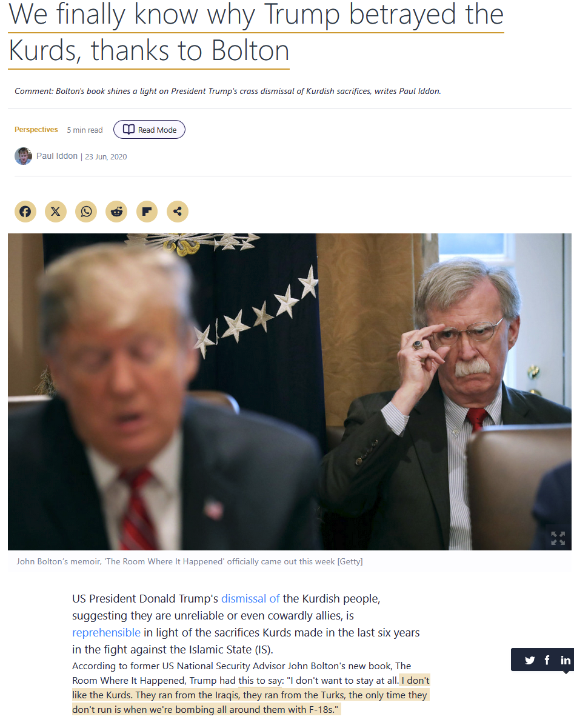Click the LinkedIn icon in floating share bar

click(566, 660)
